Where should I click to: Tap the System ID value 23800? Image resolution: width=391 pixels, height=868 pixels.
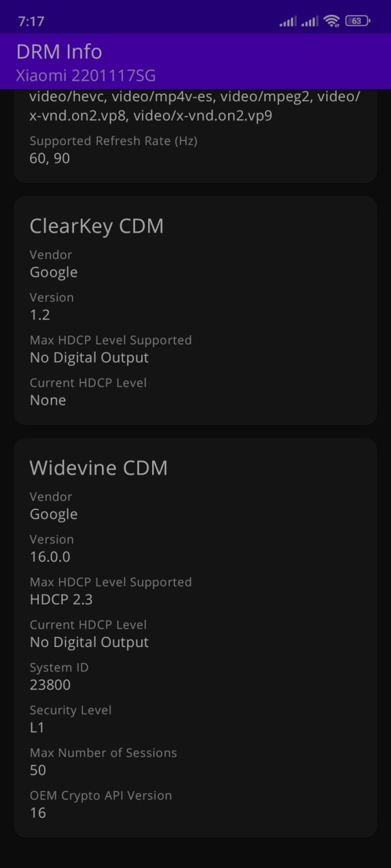(50, 685)
